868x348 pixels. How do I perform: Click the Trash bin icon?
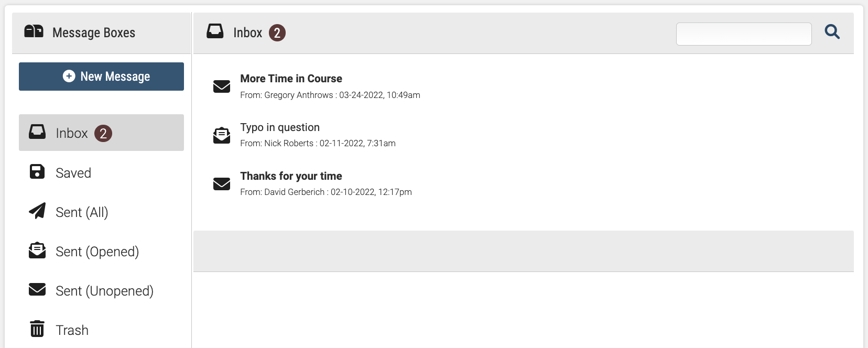click(37, 329)
